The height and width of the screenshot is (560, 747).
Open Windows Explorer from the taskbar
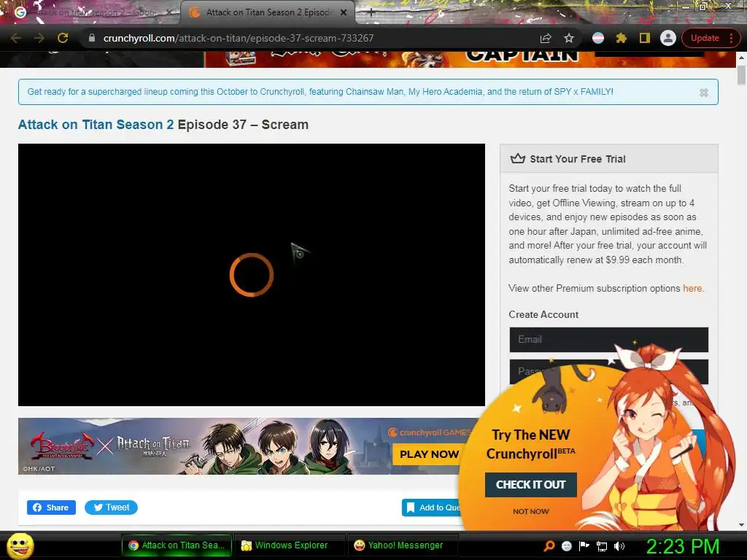tap(291, 545)
